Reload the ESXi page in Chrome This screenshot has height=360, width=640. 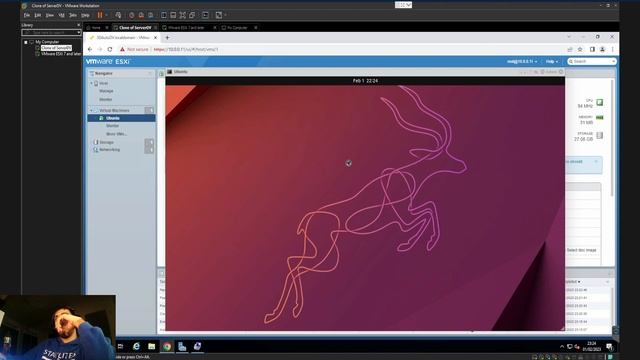(x=110, y=49)
